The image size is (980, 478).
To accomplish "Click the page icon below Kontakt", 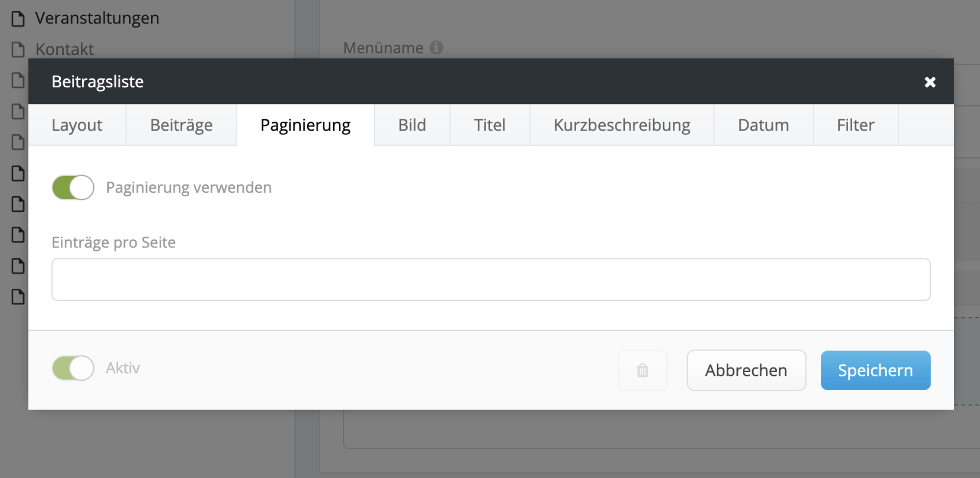I will [x=19, y=81].
